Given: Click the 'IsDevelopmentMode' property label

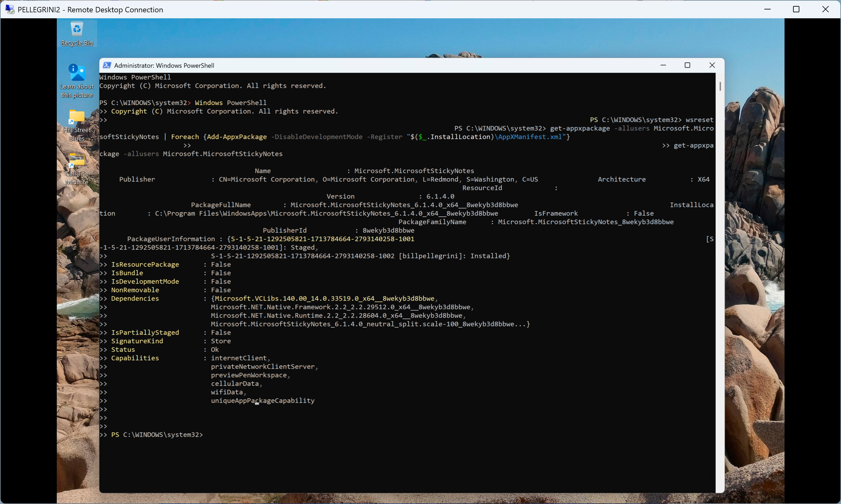Looking at the screenshot, I should click(x=145, y=281).
